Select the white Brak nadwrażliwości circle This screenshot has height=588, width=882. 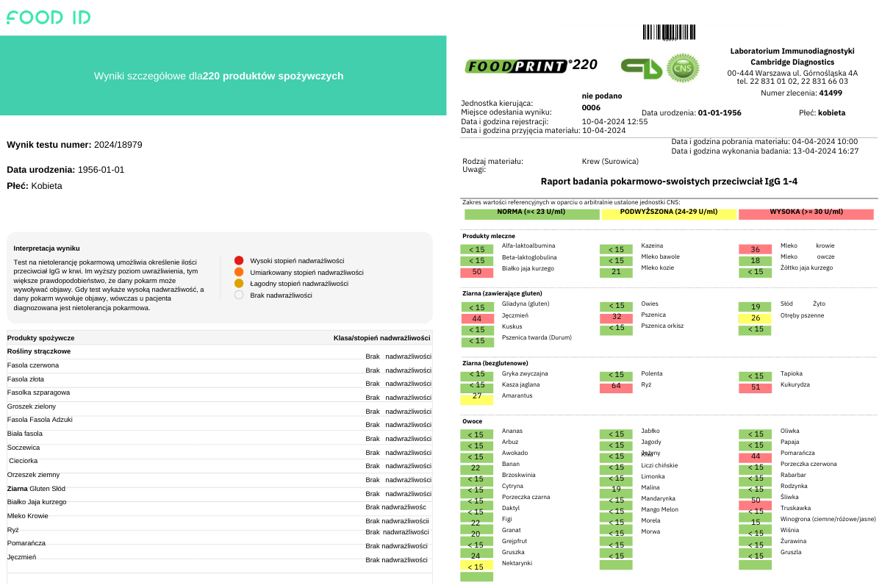[x=239, y=295]
